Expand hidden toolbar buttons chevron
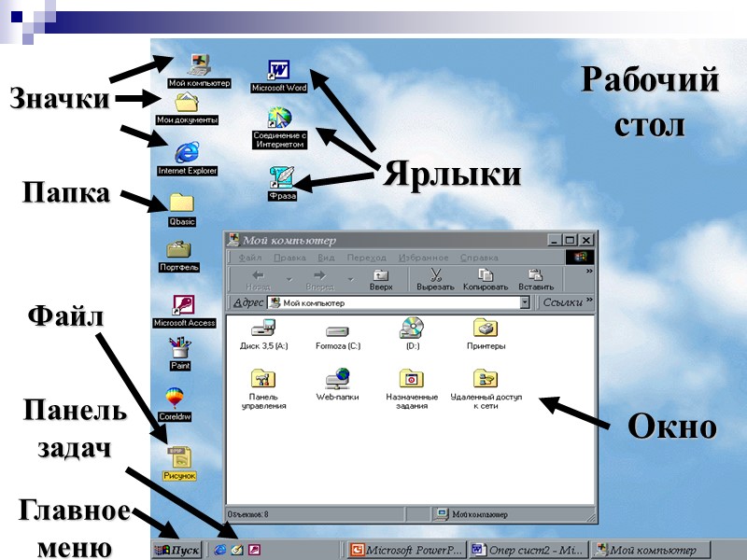Viewport: 747px width, 560px height. pos(589,271)
